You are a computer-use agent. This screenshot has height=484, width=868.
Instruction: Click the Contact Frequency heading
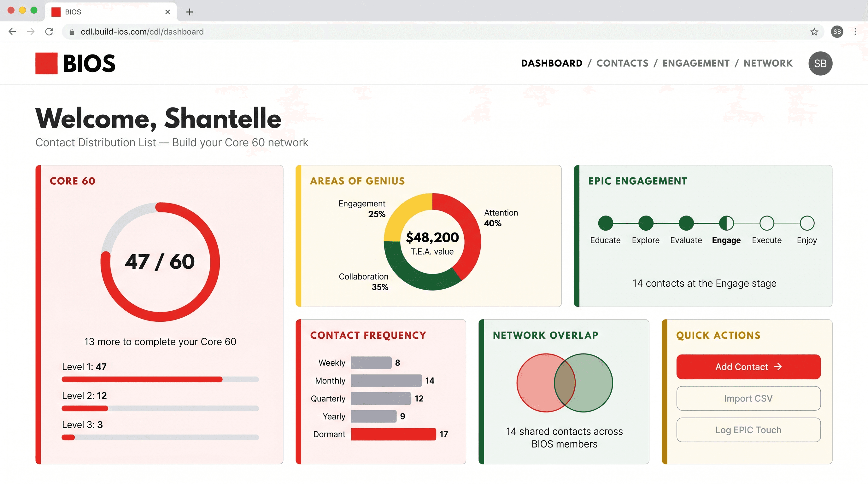coord(368,335)
